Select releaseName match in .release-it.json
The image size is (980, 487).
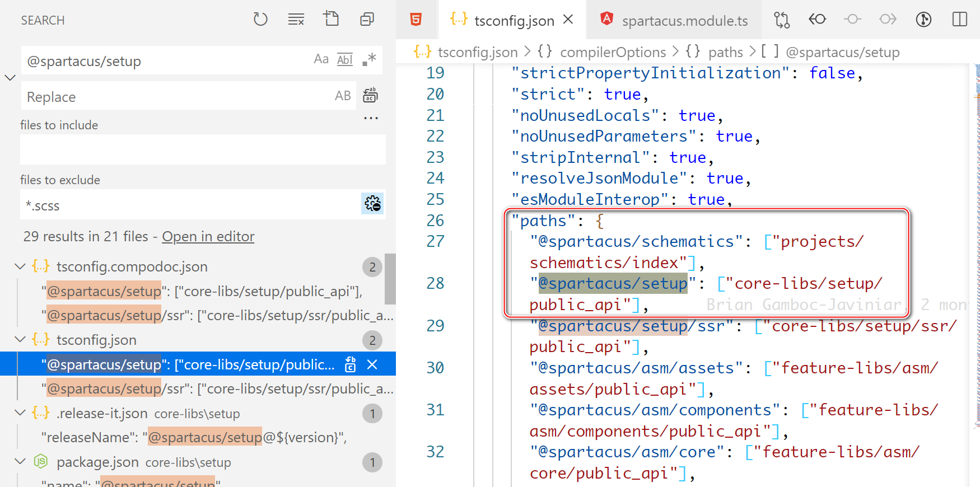coord(194,437)
